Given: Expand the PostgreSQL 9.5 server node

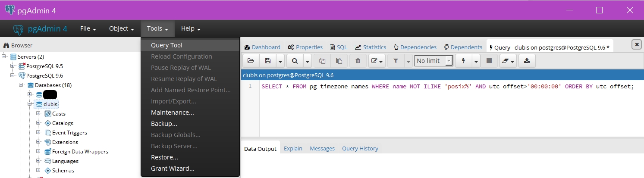Looking at the screenshot, I should click(13, 66).
